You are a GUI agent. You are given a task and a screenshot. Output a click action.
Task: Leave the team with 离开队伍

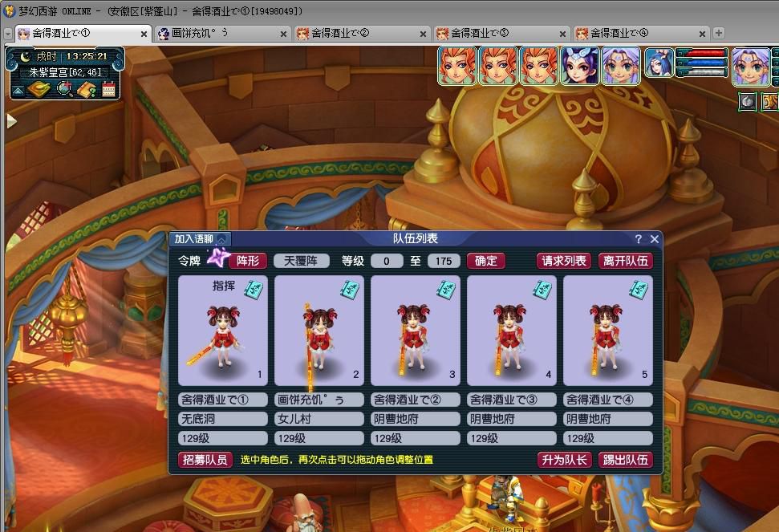tap(626, 261)
